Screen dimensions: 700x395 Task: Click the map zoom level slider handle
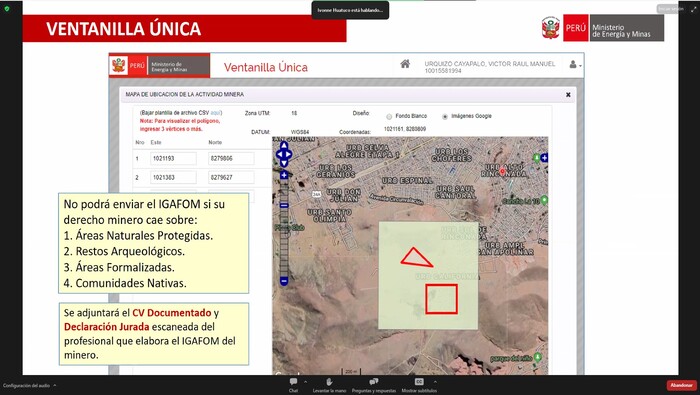[284, 205]
